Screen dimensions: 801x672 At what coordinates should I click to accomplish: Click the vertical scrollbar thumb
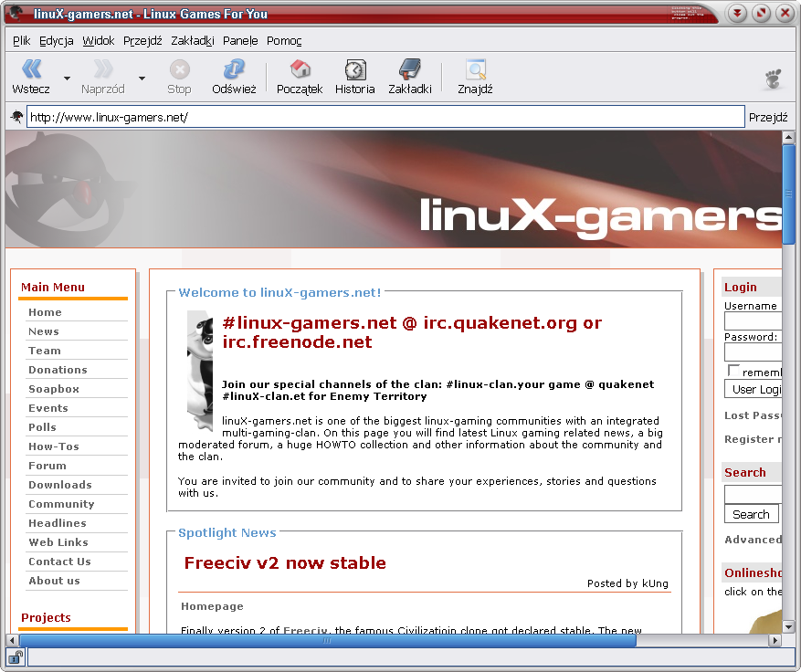coord(788,194)
